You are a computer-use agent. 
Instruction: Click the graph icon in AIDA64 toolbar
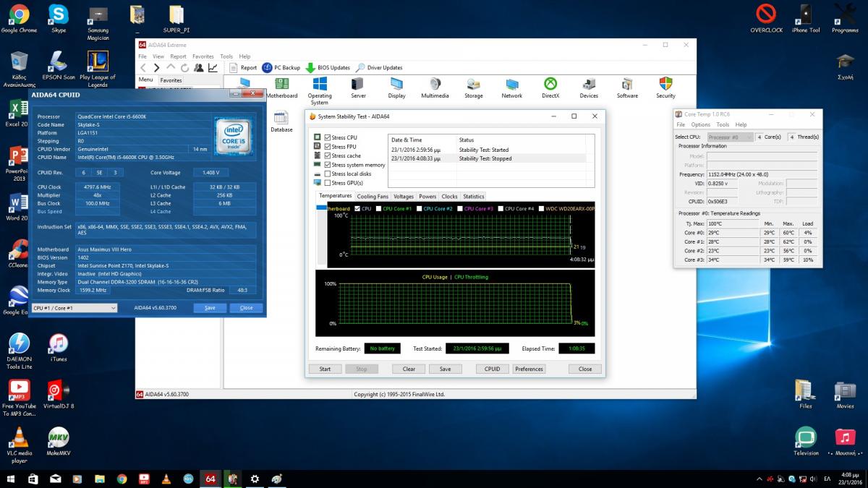coord(213,68)
